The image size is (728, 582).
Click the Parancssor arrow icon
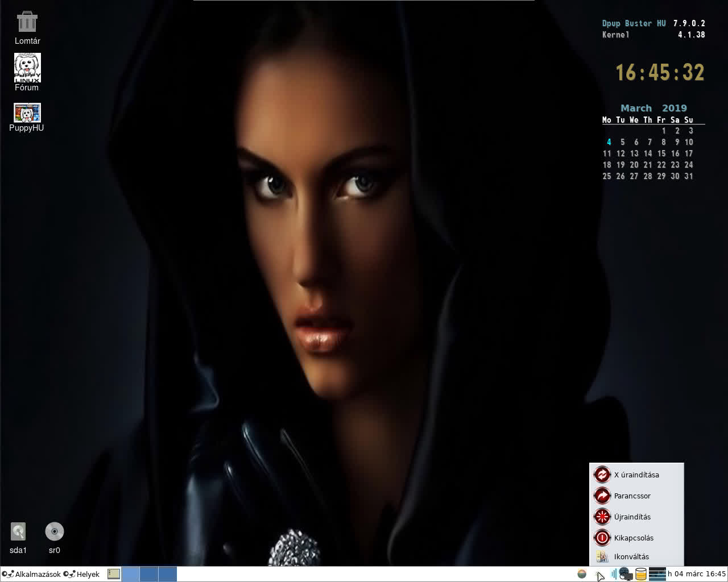coord(602,496)
